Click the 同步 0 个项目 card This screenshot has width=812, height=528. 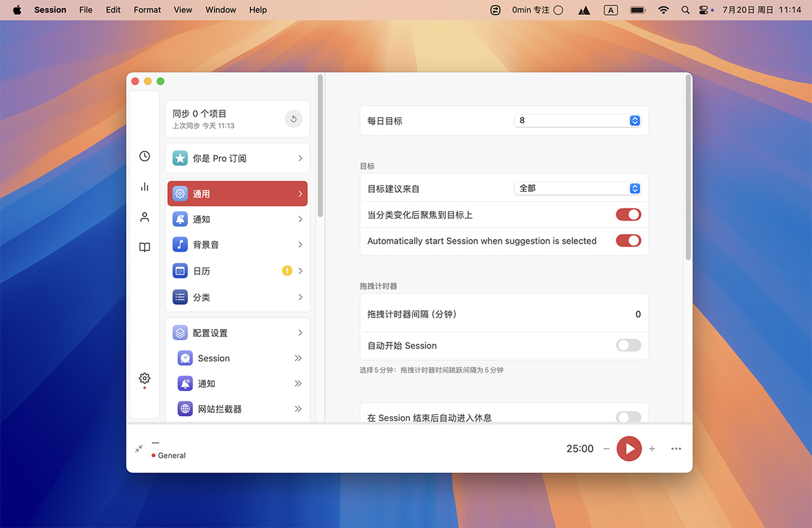click(238, 119)
